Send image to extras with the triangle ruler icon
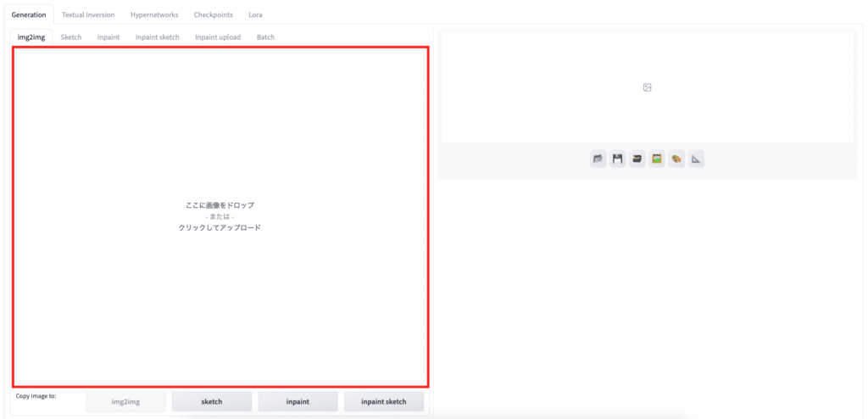868x419 pixels. pyautogui.click(x=696, y=159)
